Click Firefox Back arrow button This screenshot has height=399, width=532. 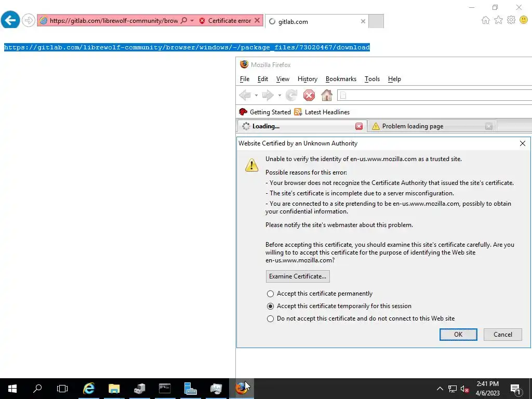pyautogui.click(x=245, y=96)
